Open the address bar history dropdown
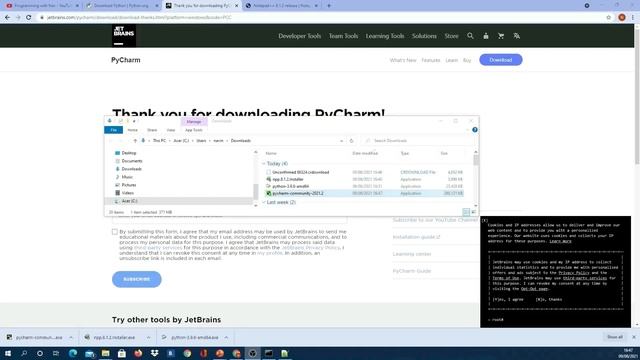The image size is (640, 360). click(341, 141)
